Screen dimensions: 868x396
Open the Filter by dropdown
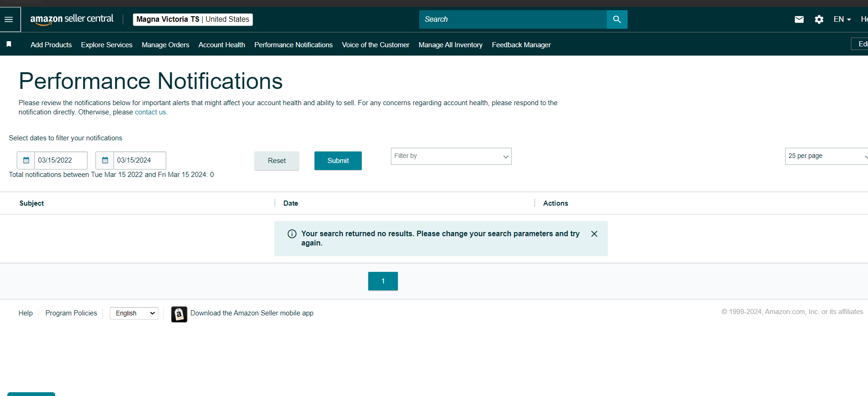pos(451,156)
